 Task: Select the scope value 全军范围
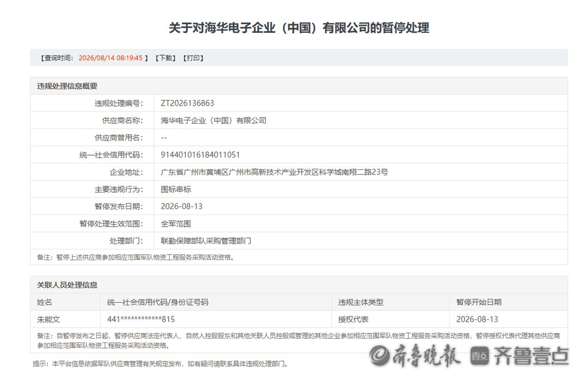(x=176, y=224)
